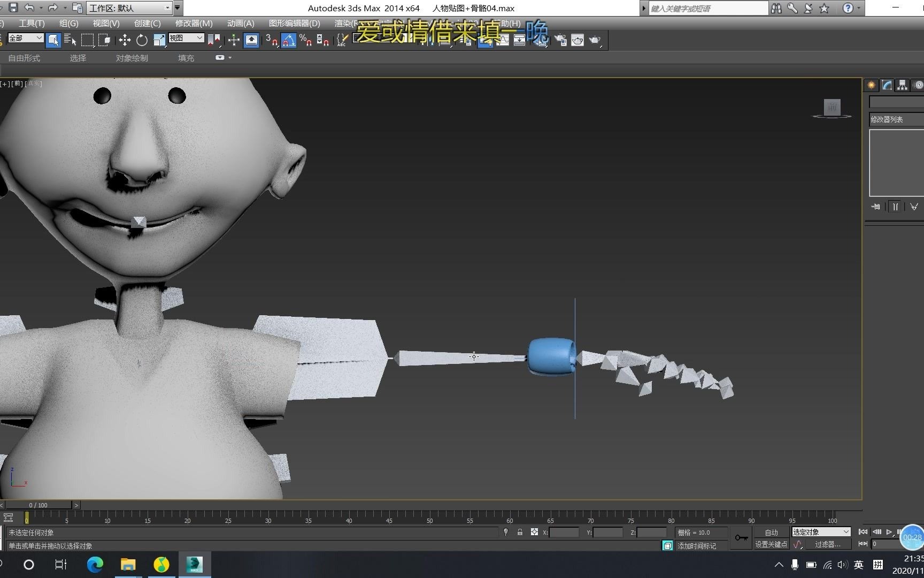This screenshot has height=578, width=924.
Task: Open the 选定对象 key filter dropdown
Action: [x=821, y=532]
